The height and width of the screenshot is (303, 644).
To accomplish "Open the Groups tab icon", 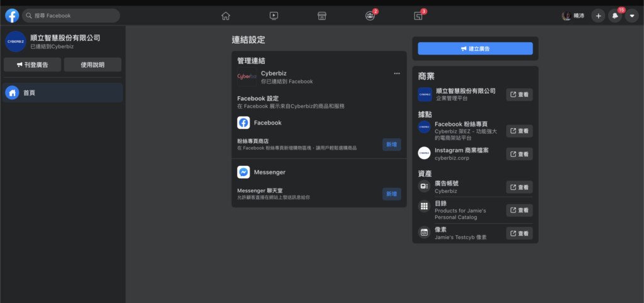I will pyautogui.click(x=370, y=16).
